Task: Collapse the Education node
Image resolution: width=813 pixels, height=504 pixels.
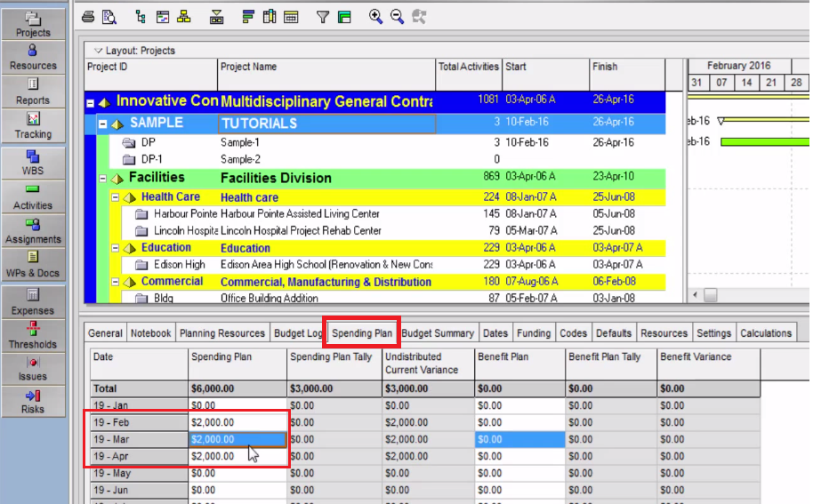Action: click(x=115, y=248)
